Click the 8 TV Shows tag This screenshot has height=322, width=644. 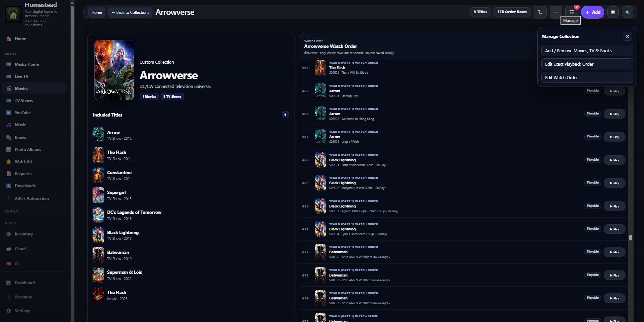[x=172, y=97]
